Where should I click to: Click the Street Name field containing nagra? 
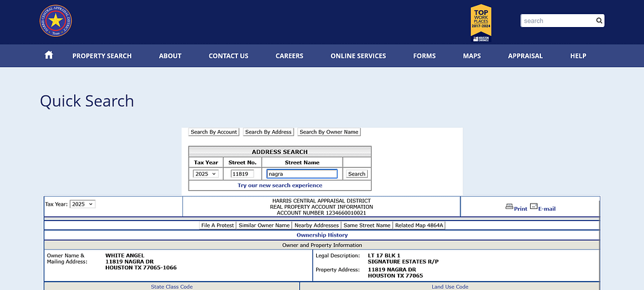302,174
